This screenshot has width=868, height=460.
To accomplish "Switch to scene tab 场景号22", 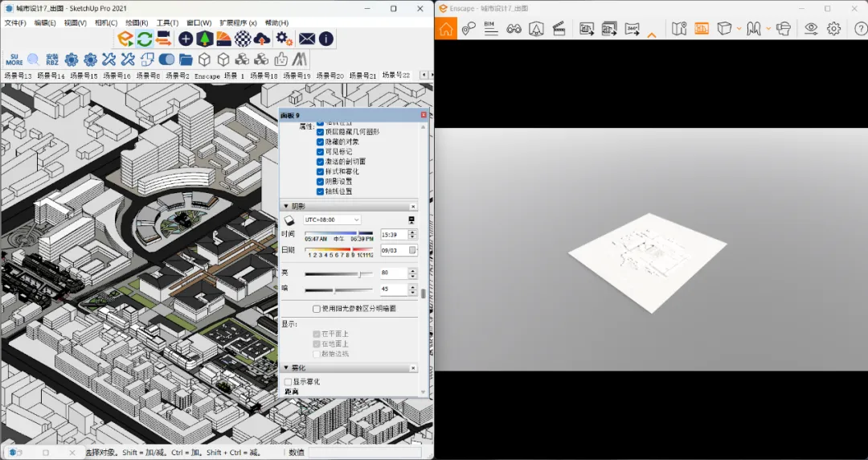I will 396,76.
